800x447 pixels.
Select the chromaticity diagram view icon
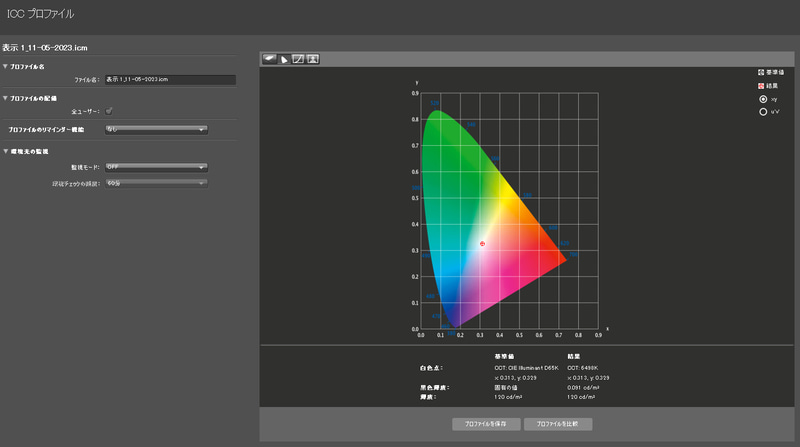coord(284,59)
